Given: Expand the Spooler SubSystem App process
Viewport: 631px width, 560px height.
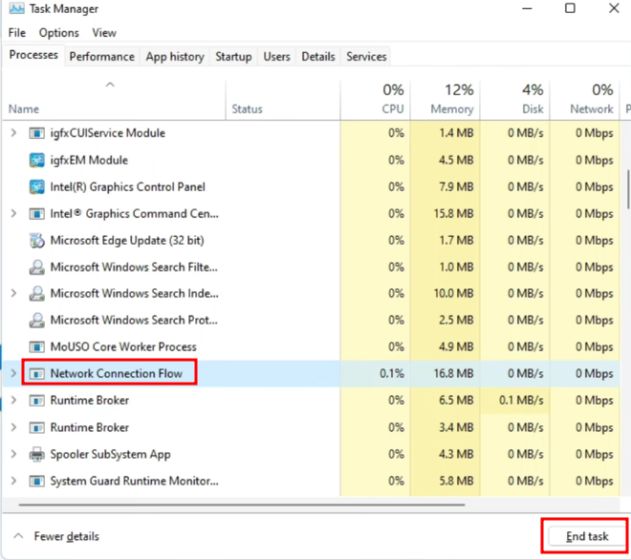Looking at the screenshot, I should coord(13,454).
